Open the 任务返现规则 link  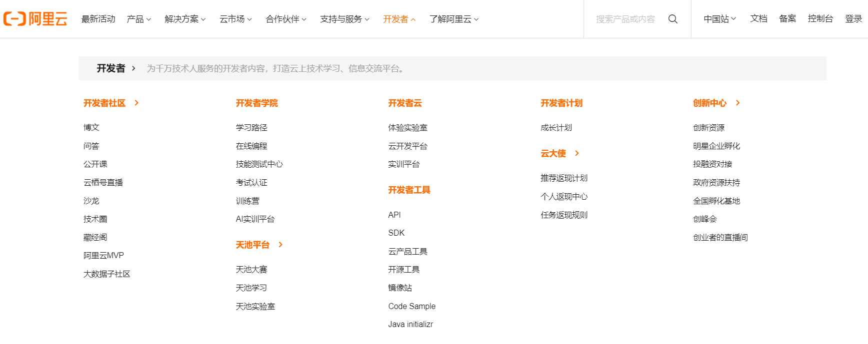tap(564, 215)
